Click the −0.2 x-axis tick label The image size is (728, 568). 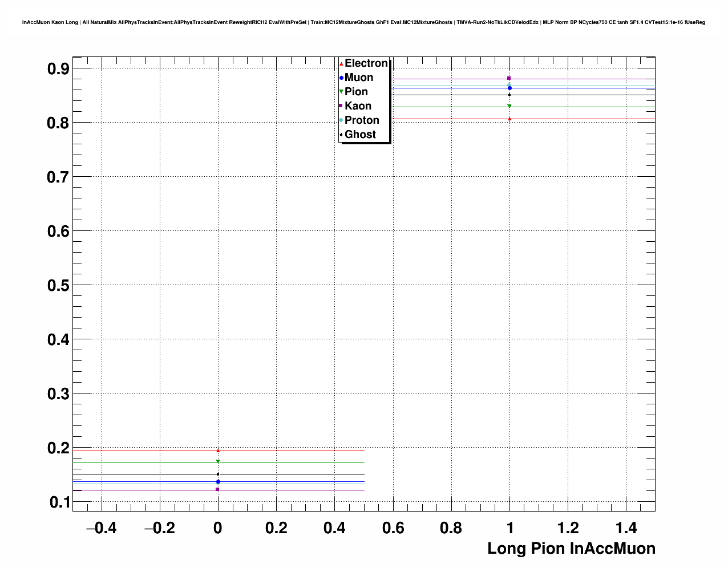[x=159, y=528]
